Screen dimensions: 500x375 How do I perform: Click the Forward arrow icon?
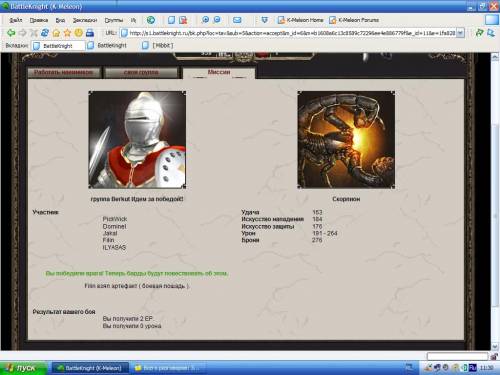22,33
